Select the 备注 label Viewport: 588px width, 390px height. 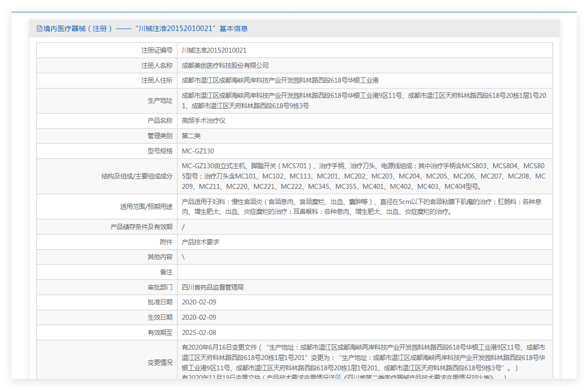[166, 272]
